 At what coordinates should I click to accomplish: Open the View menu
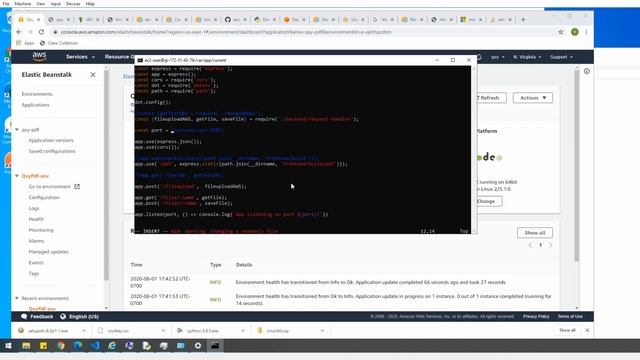[x=40, y=4]
